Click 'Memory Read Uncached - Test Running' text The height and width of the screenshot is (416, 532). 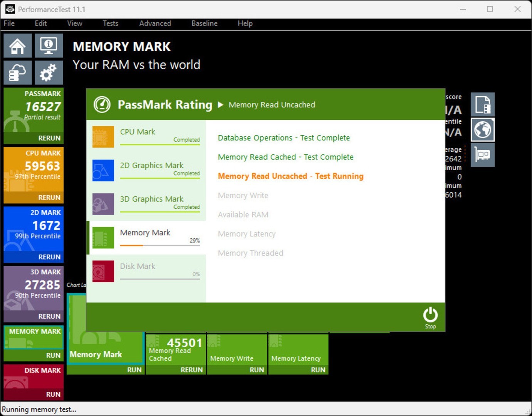[x=291, y=176]
